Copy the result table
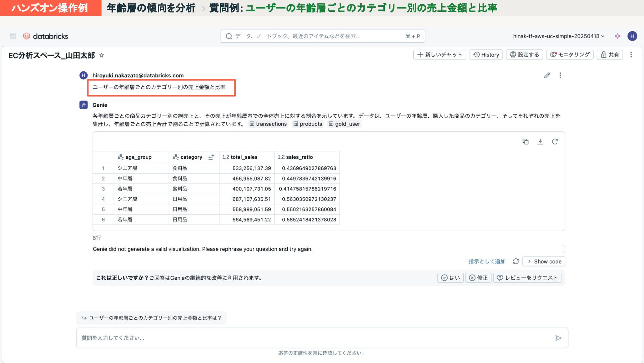This screenshot has height=363, width=644. click(x=525, y=142)
